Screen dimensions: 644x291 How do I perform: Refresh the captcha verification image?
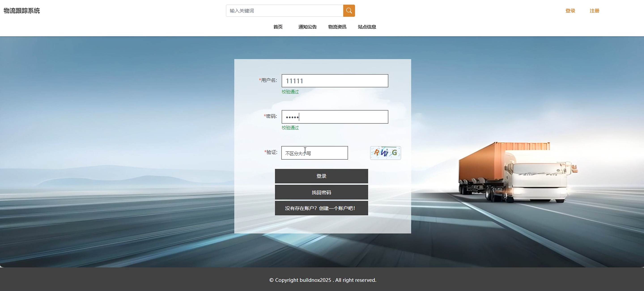(385, 153)
